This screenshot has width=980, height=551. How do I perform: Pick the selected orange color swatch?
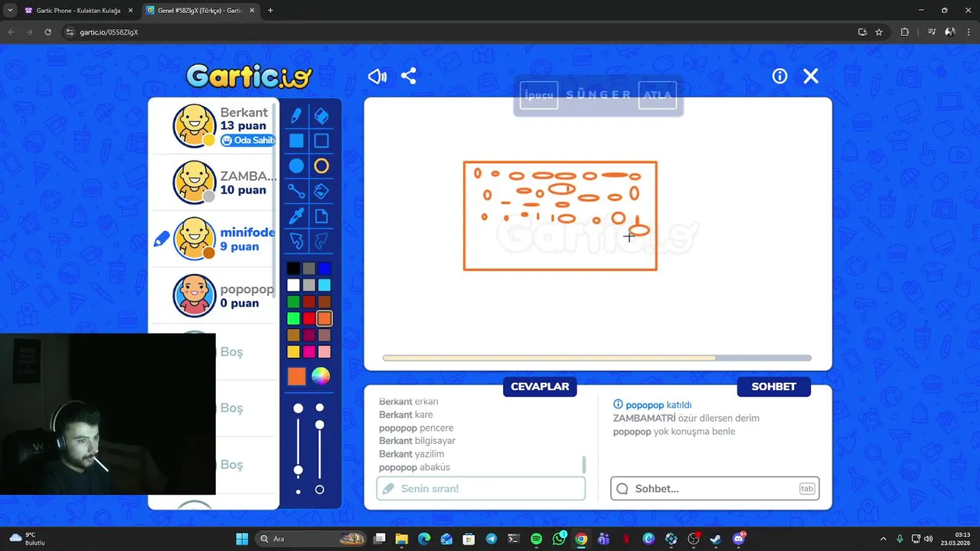click(325, 318)
